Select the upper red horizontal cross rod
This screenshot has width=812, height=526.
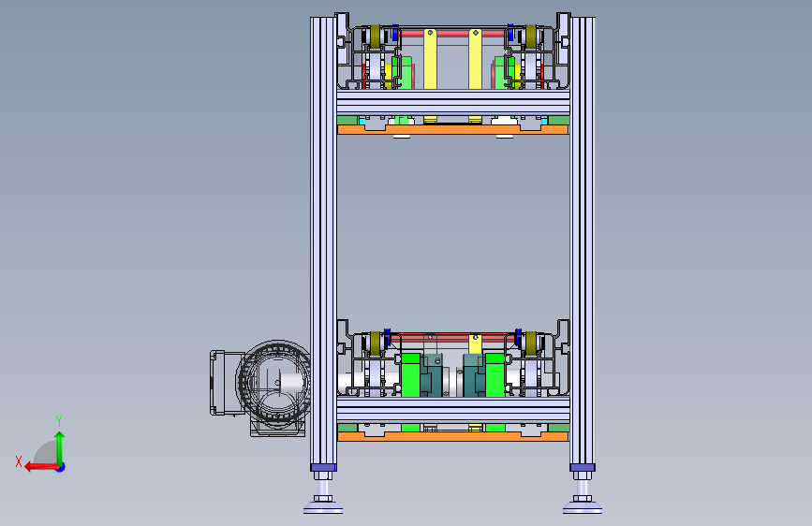click(x=453, y=33)
